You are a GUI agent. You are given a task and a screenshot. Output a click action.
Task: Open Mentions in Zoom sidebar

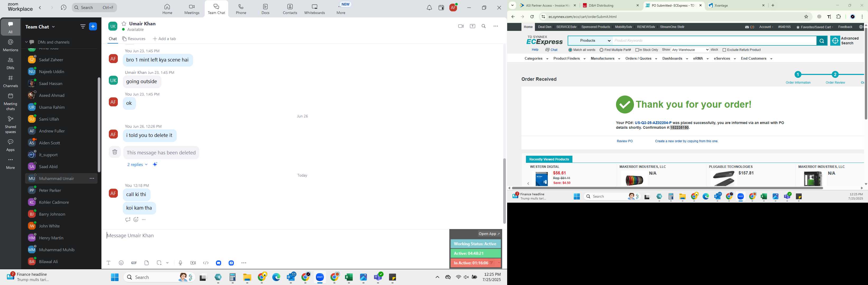click(11, 45)
